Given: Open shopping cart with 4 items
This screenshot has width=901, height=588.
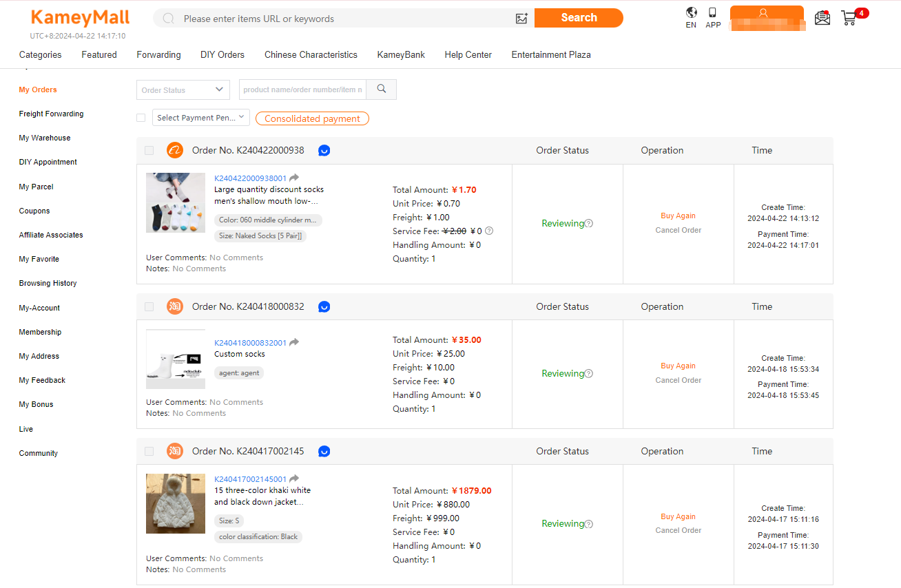Looking at the screenshot, I should pos(854,17).
